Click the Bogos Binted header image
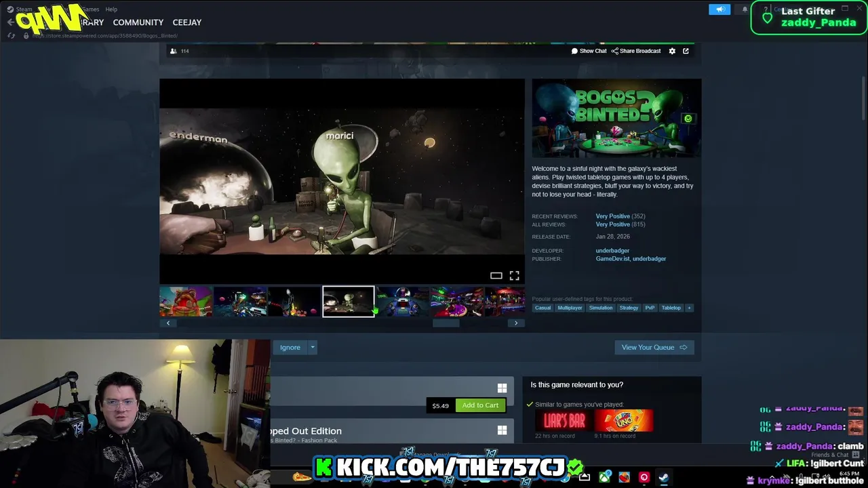868x488 pixels. (616, 119)
